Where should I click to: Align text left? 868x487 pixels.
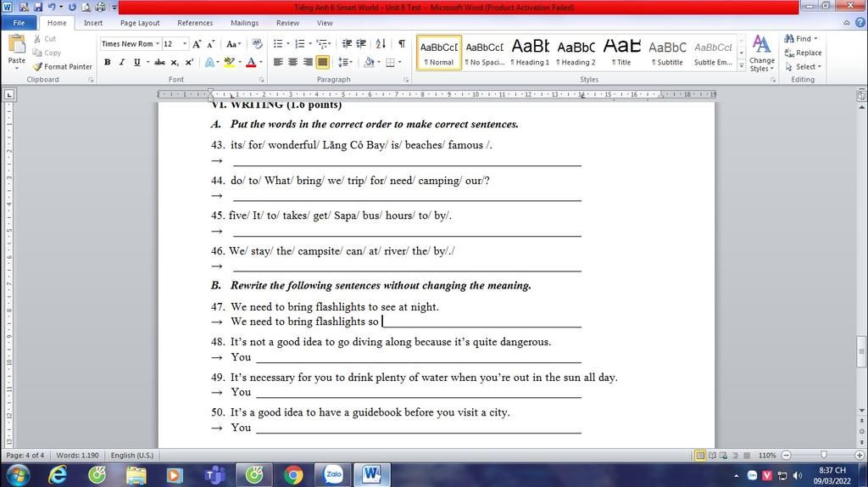278,62
